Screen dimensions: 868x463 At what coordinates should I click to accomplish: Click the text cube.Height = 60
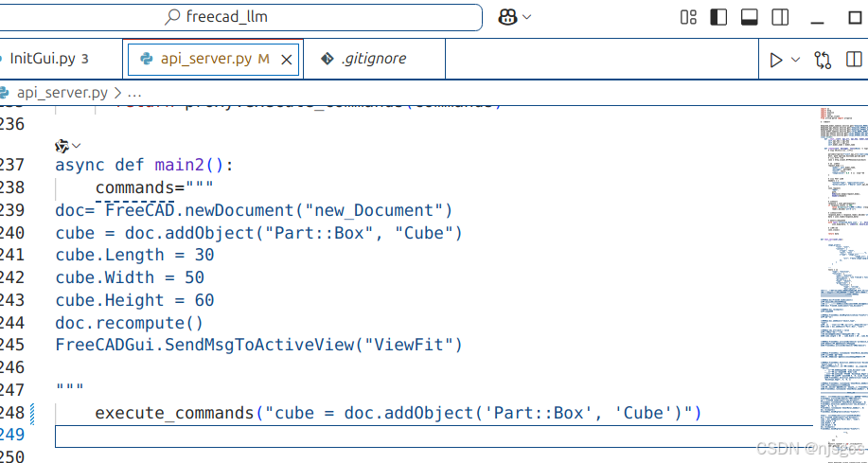pos(134,300)
